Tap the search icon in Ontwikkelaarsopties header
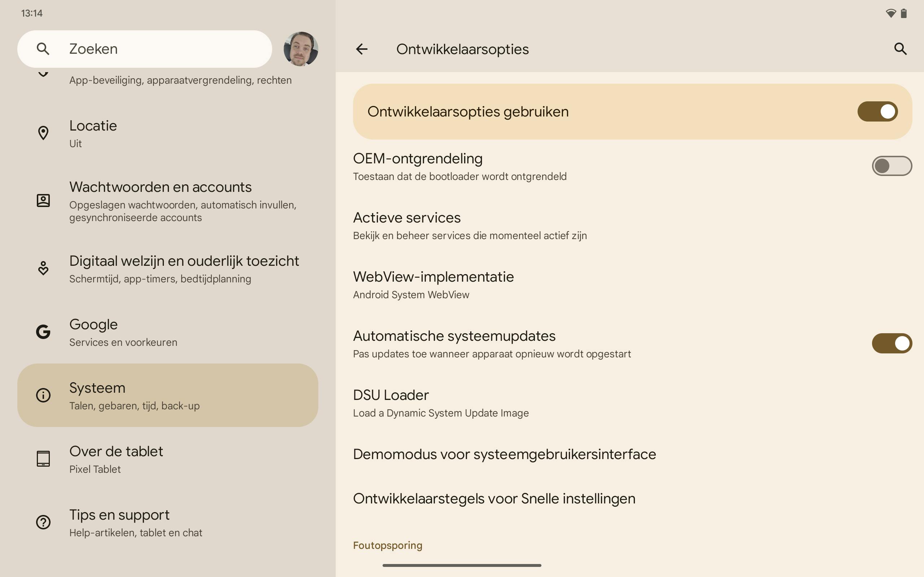This screenshot has height=577, width=924. coord(900,49)
